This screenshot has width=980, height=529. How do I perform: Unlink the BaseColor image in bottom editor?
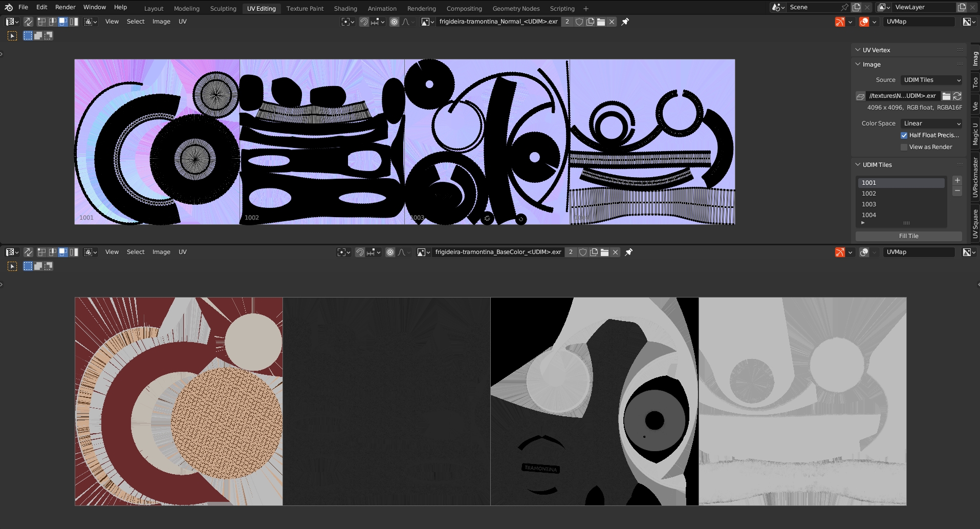615,252
